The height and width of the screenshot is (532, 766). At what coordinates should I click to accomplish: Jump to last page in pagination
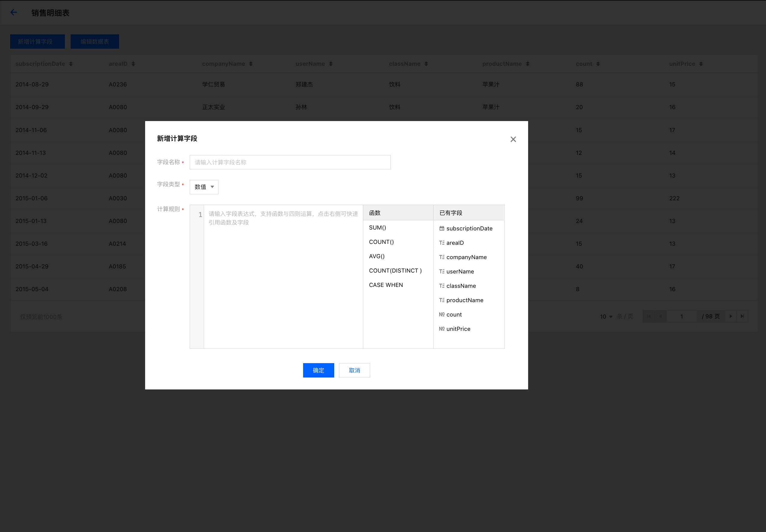pos(742,316)
